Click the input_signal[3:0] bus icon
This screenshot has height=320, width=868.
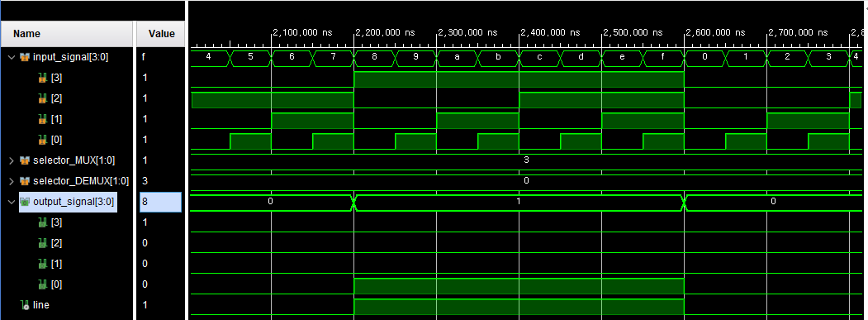pos(24,57)
